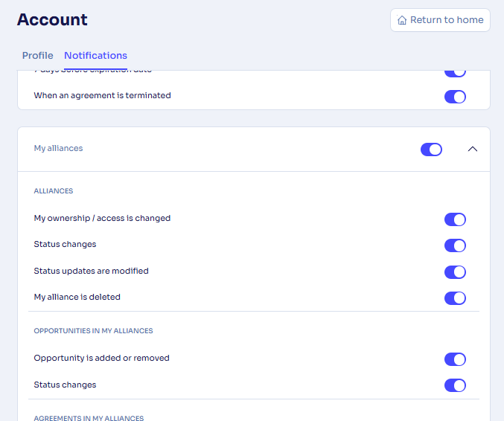Click 'Agreements in my alliances' section label

coord(89,418)
